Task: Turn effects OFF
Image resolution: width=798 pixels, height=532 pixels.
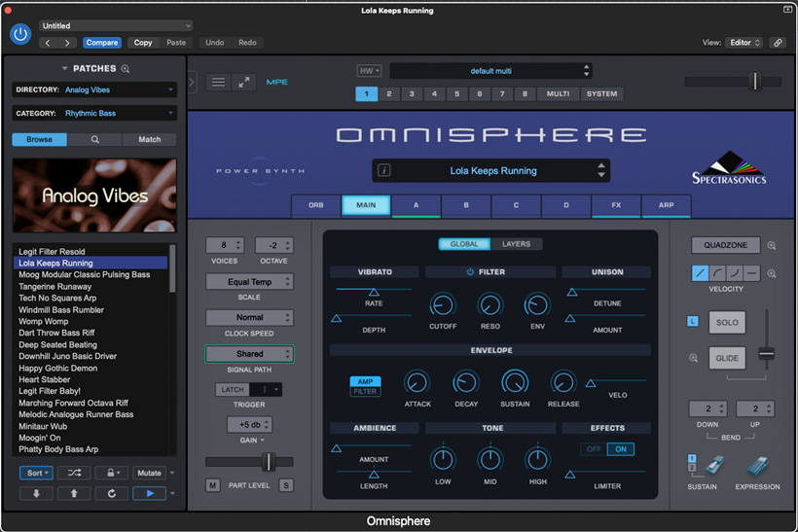Action: click(594, 449)
